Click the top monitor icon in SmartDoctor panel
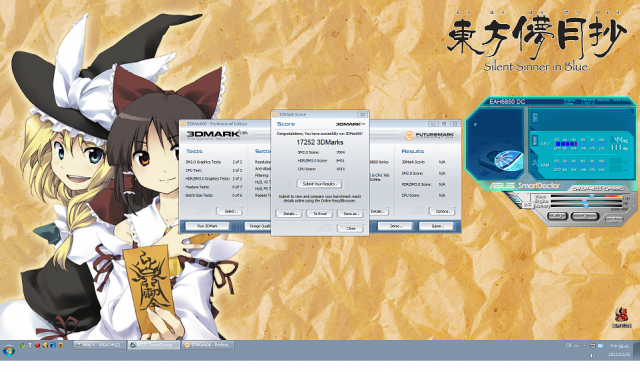This screenshot has height=372, width=640. click(x=535, y=118)
